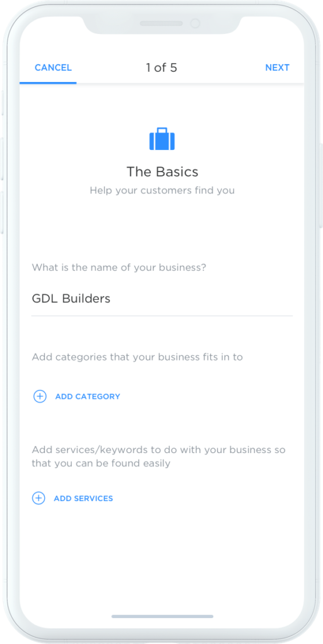This screenshot has height=644, width=323.
Task: Click the ADD CATEGORY text link
Action: tap(88, 397)
